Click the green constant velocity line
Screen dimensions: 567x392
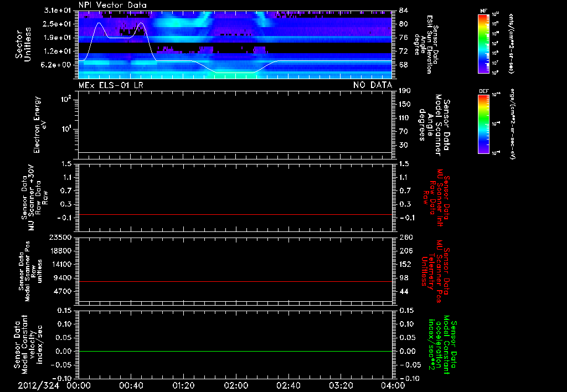pyautogui.click(x=235, y=351)
